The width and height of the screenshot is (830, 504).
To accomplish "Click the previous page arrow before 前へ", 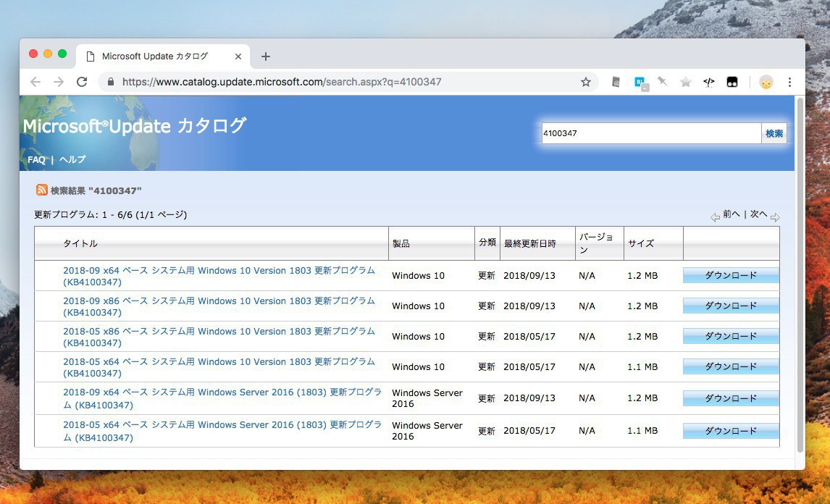I will pos(715,217).
